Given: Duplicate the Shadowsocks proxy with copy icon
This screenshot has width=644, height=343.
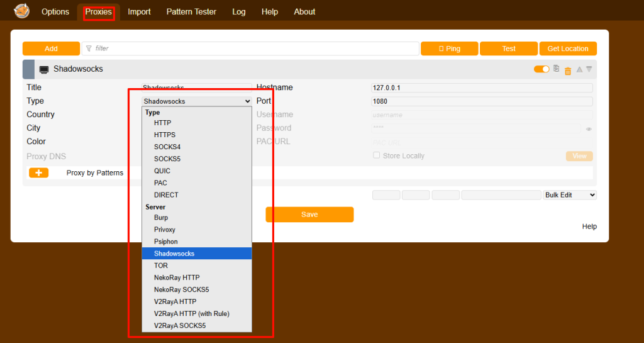Looking at the screenshot, I should pos(556,69).
